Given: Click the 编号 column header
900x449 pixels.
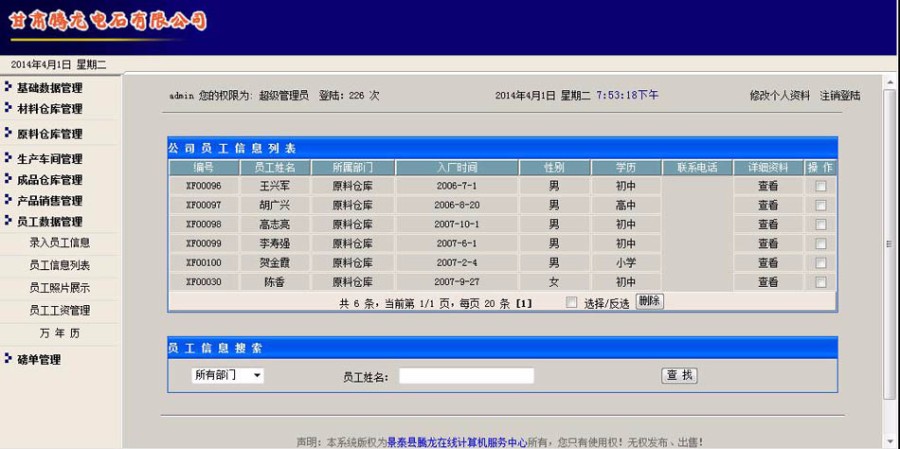Looking at the screenshot, I should click(204, 168).
